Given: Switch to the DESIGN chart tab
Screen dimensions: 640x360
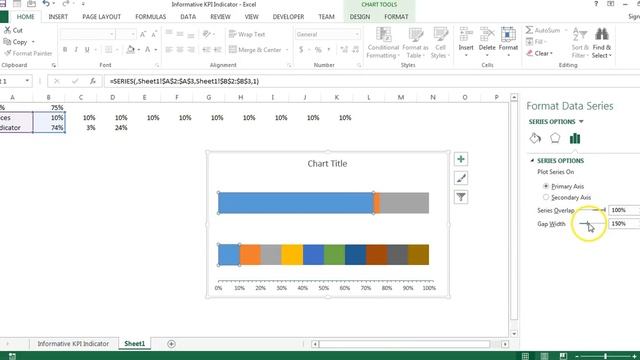Looking at the screenshot, I should point(360,17).
